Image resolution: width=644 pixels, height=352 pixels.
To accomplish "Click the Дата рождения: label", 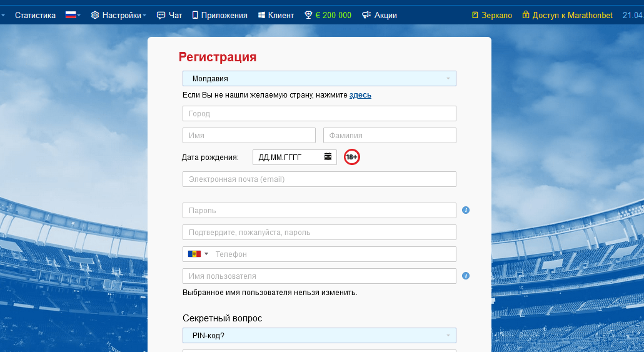I will pyautogui.click(x=210, y=158).
